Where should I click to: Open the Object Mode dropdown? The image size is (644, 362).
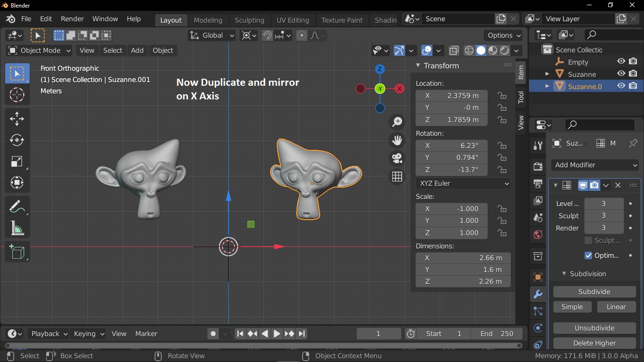(40, 50)
